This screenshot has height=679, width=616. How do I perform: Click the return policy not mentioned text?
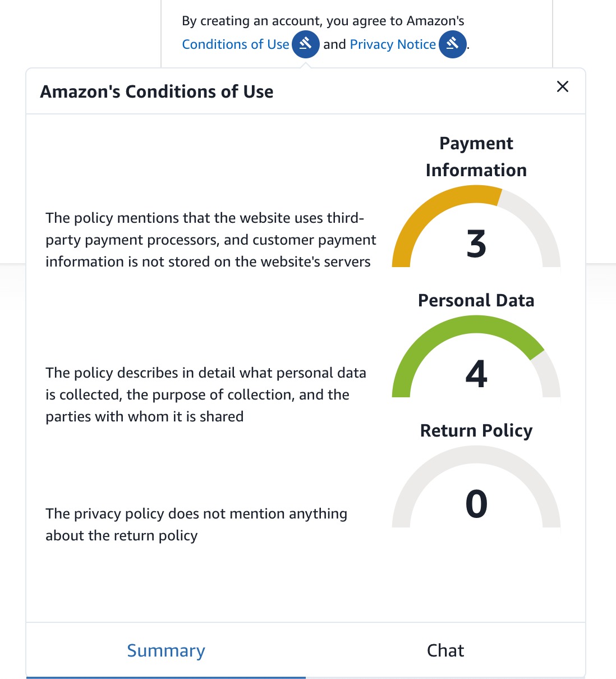(x=196, y=524)
